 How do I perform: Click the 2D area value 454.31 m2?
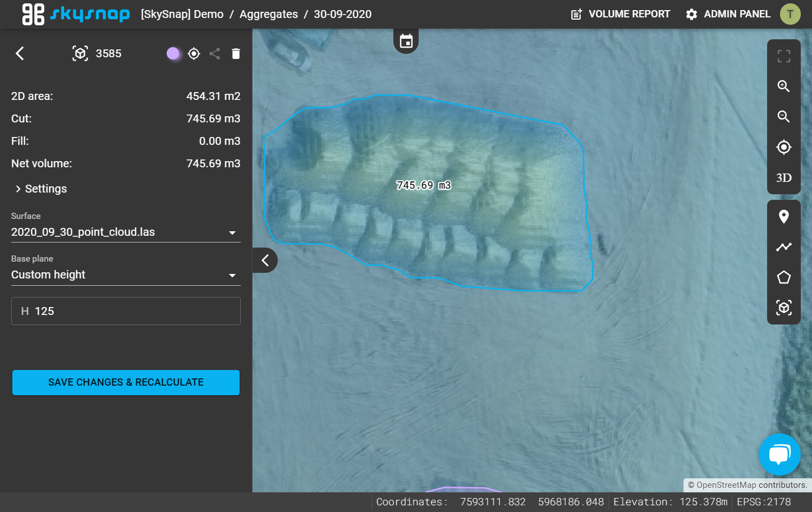point(213,96)
